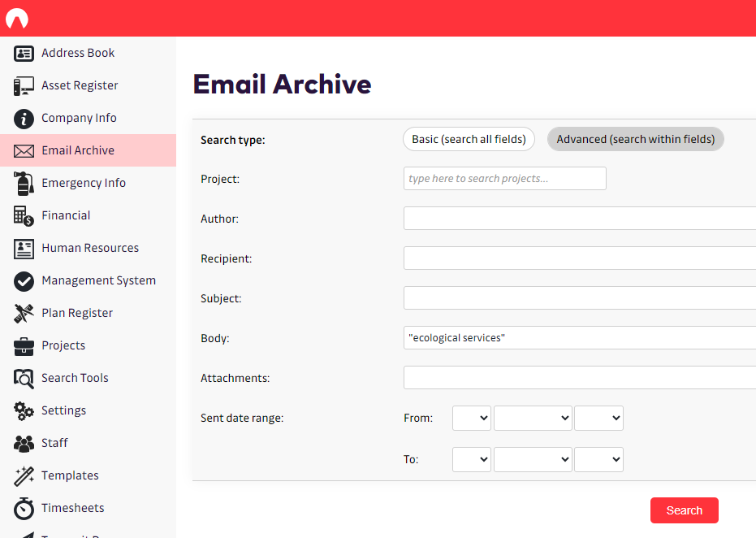756x538 pixels.
Task: Click the logo in the red header
Action: pyautogui.click(x=17, y=19)
